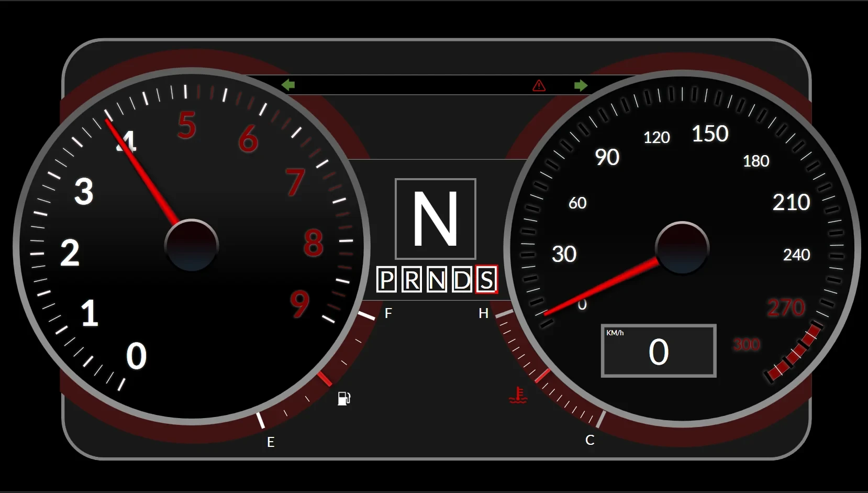The image size is (868, 493).
Task: Click the temperature gauge C marker
Action: 589,441
